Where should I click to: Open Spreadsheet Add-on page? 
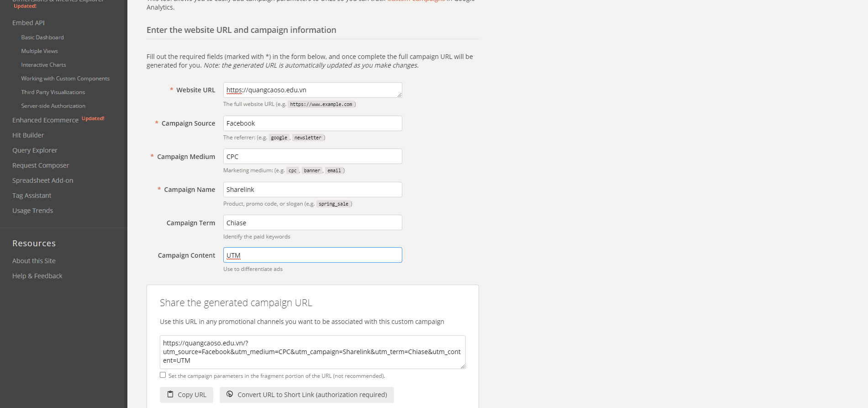[x=42, y=180]
